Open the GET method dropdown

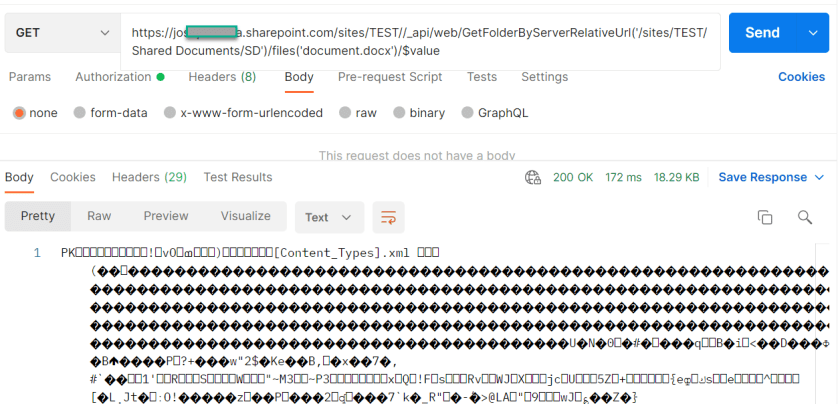pyautogui.click(x=60, y=33)
